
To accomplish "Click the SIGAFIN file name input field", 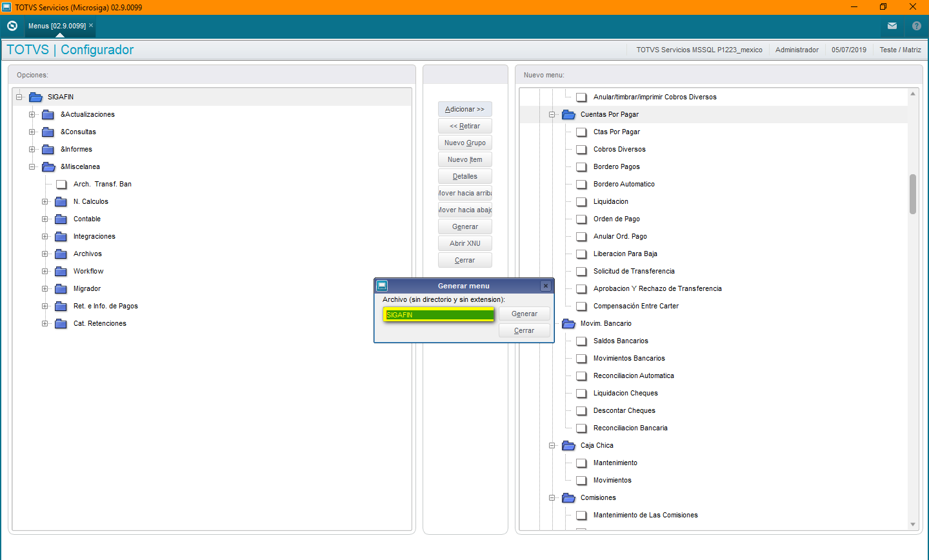I will 439,314.
